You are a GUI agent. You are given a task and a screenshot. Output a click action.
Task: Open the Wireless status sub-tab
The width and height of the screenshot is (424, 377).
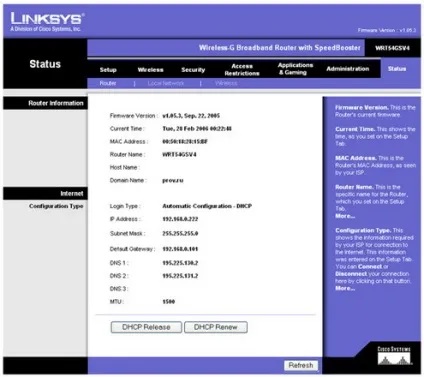[x=226, y=83]
